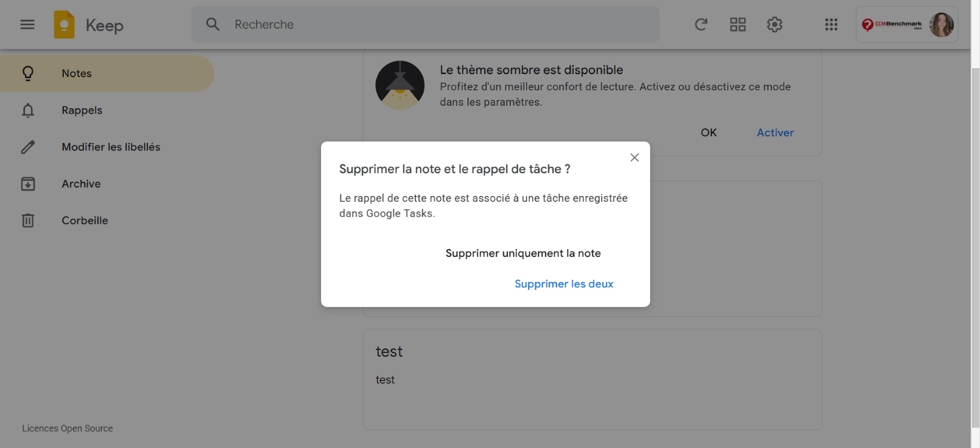
Task: Open the note titled test
Action: pos(593,380)
